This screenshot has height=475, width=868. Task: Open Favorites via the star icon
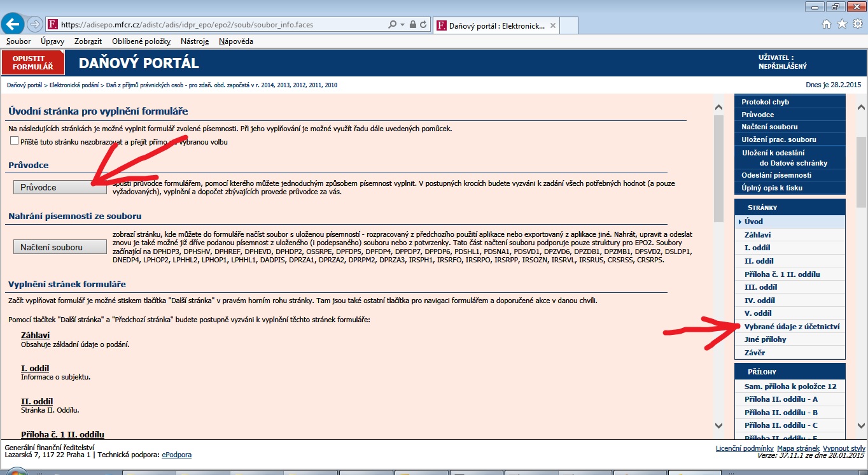(x=841, y=24)
